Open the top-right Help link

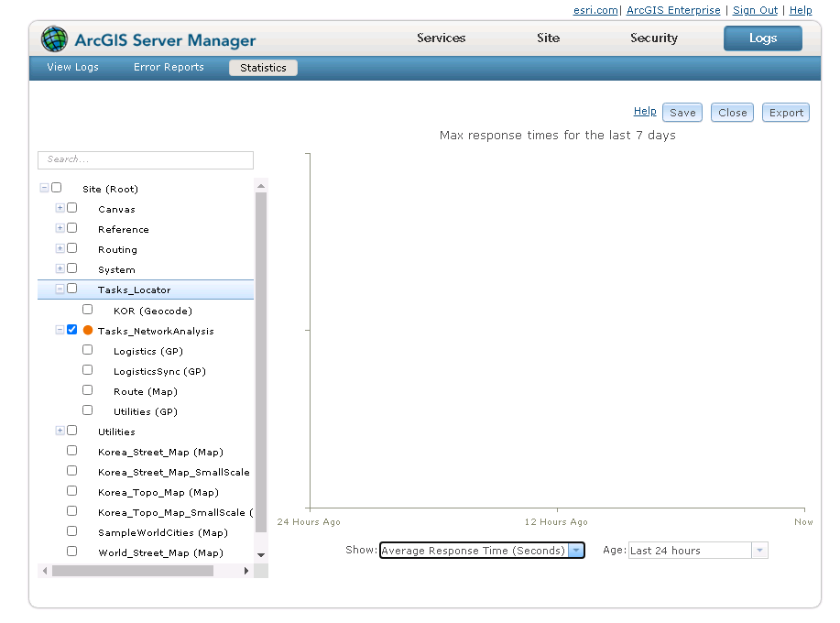(x=801, y=10)
